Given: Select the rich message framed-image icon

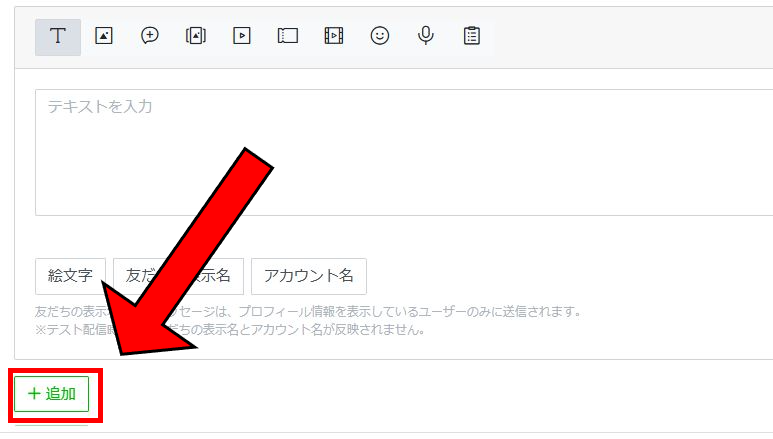Looking at the screenshot, I should (196, 36).
